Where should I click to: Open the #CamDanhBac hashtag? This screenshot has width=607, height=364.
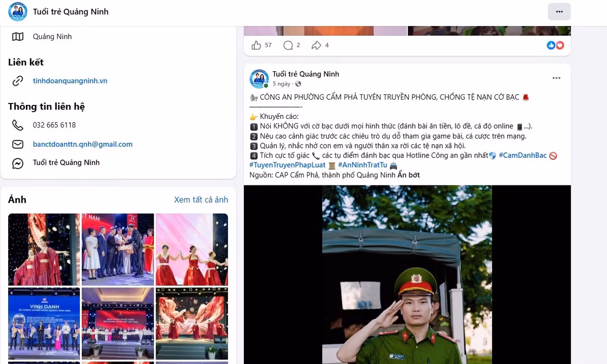tap(523, 156)
